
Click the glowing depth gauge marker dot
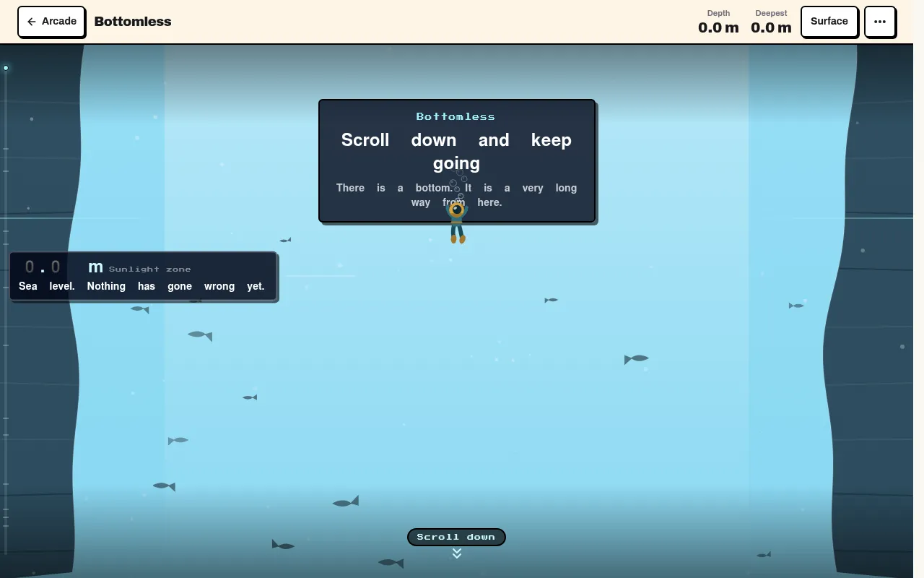(x=6, y=68)
